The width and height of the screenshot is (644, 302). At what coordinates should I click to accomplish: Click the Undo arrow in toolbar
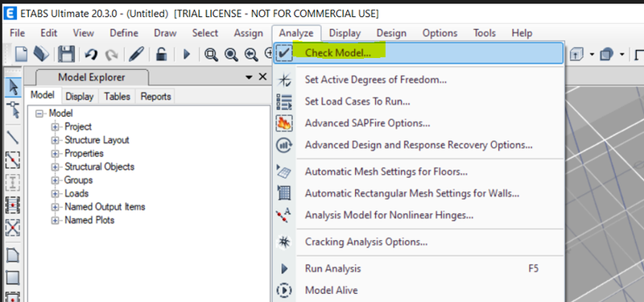[90, 54]
